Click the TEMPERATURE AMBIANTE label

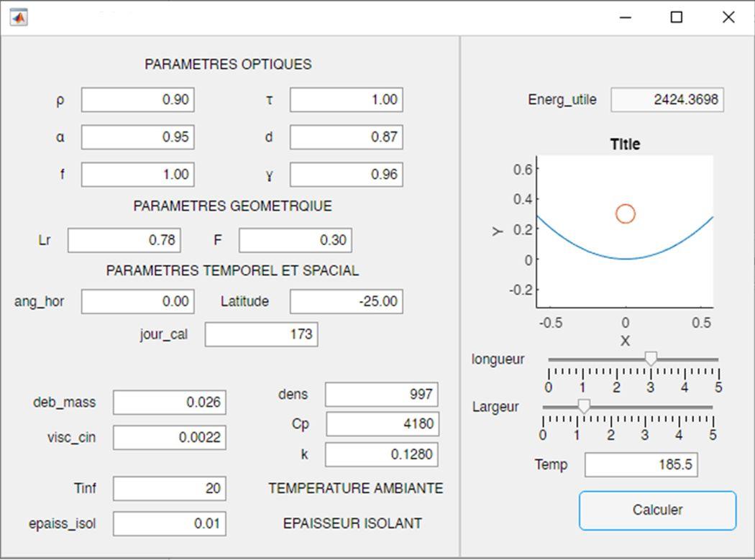356,488
